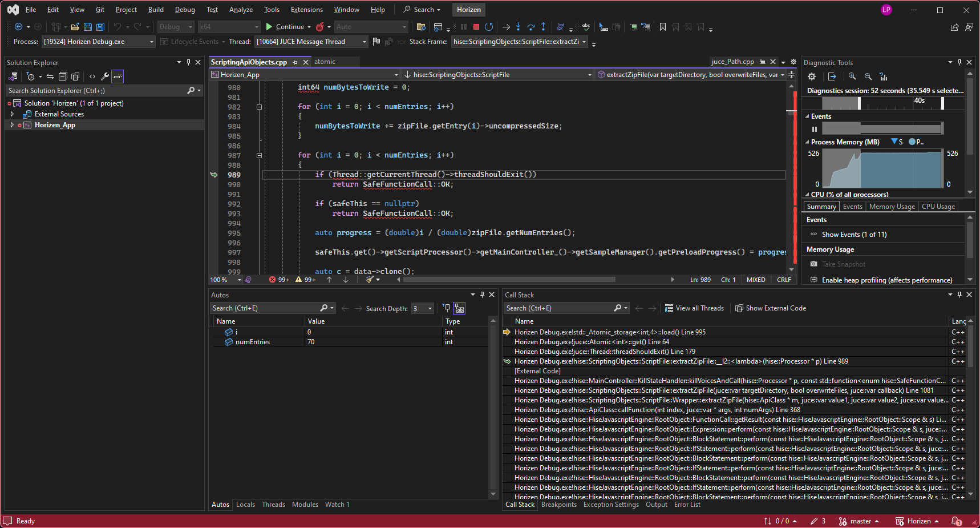This screenshot has width=980, height=528.
Task: Click the diagnostics timeline at 40s marker
Action: click(x=919, y=101)
